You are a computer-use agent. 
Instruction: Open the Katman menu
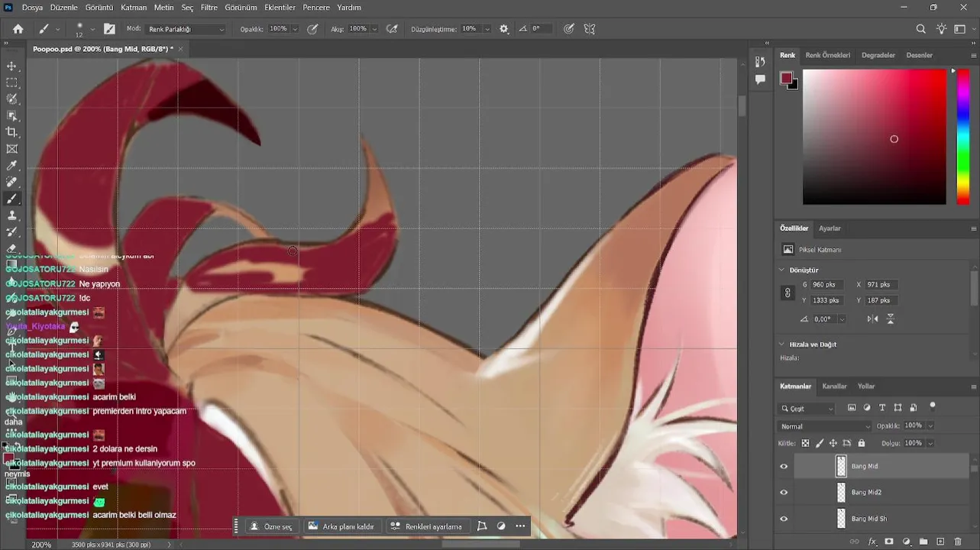134,8
